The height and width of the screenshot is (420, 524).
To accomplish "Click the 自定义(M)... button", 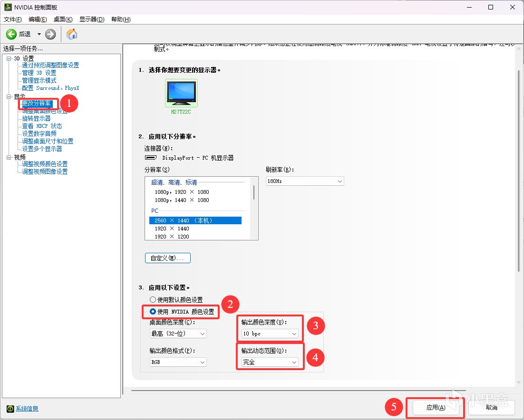I will coord(168,258).
